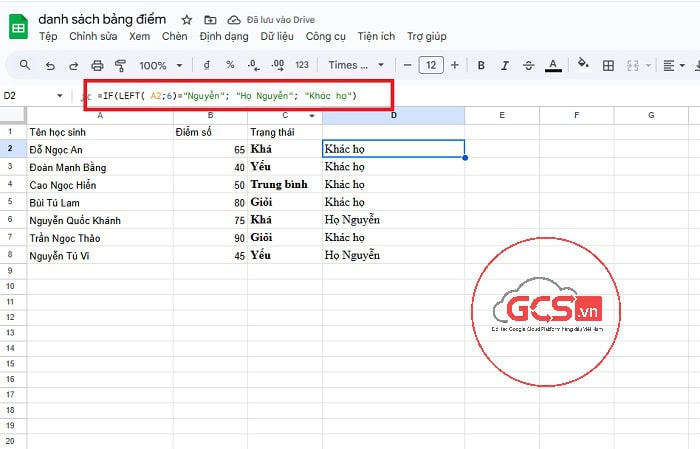Toggle italic formatting
This screenshot has height=449, width=700.
[505, 66]
